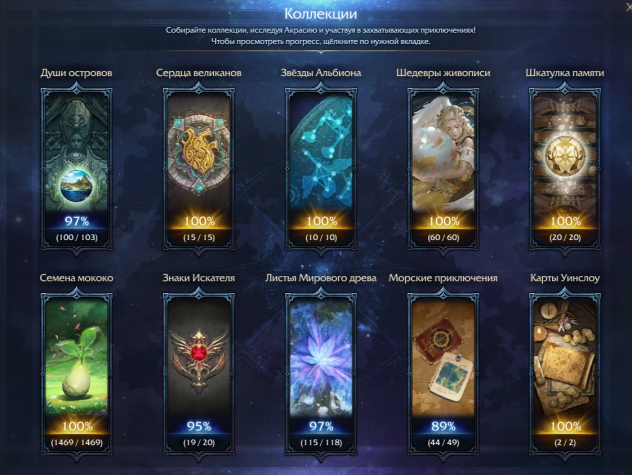Close the Коллекции window
The image size is (632, 475).
click(628, 7)
